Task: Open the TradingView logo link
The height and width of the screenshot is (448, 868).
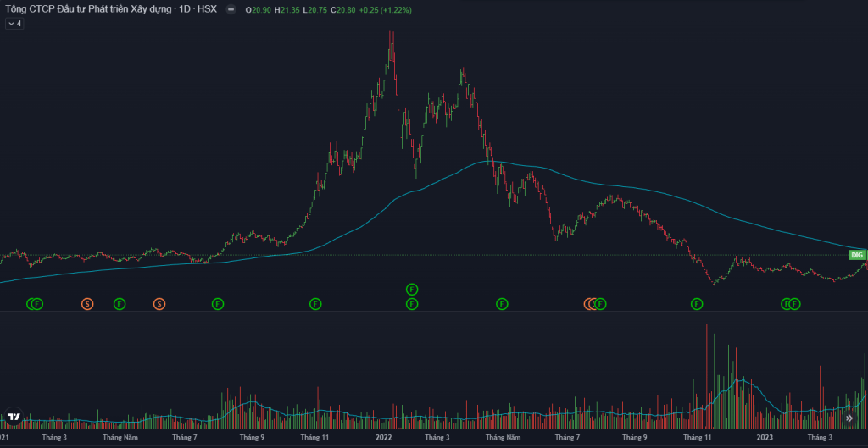Action: tap(14, 417)
